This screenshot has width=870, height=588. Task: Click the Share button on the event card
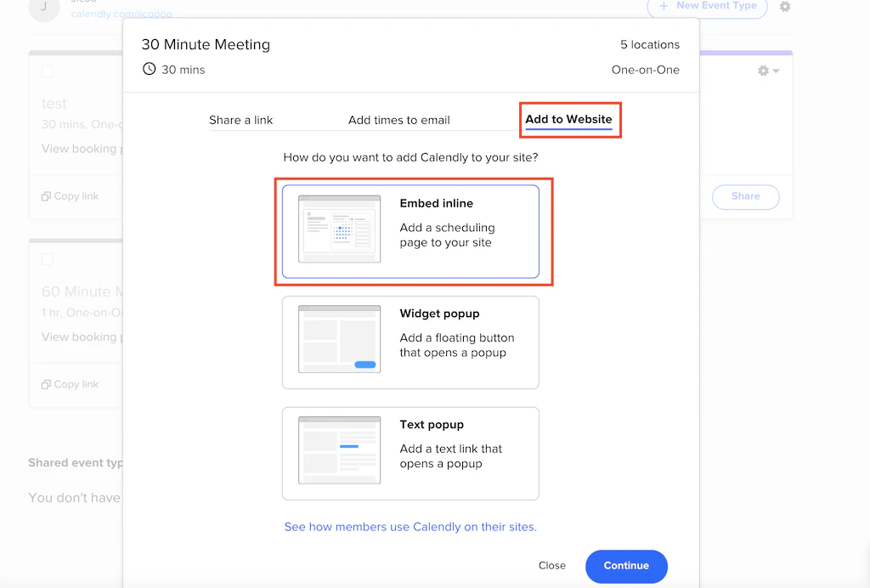pyautogui.click(x=745, y=196)
